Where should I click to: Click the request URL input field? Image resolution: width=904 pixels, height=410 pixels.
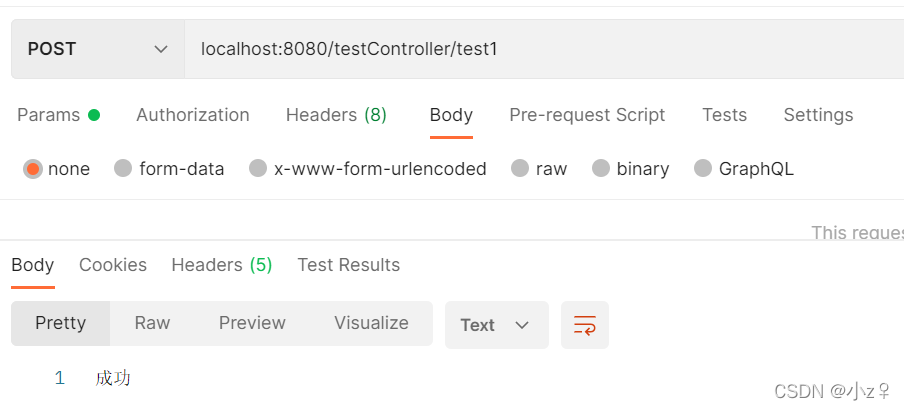pos(544,49)
